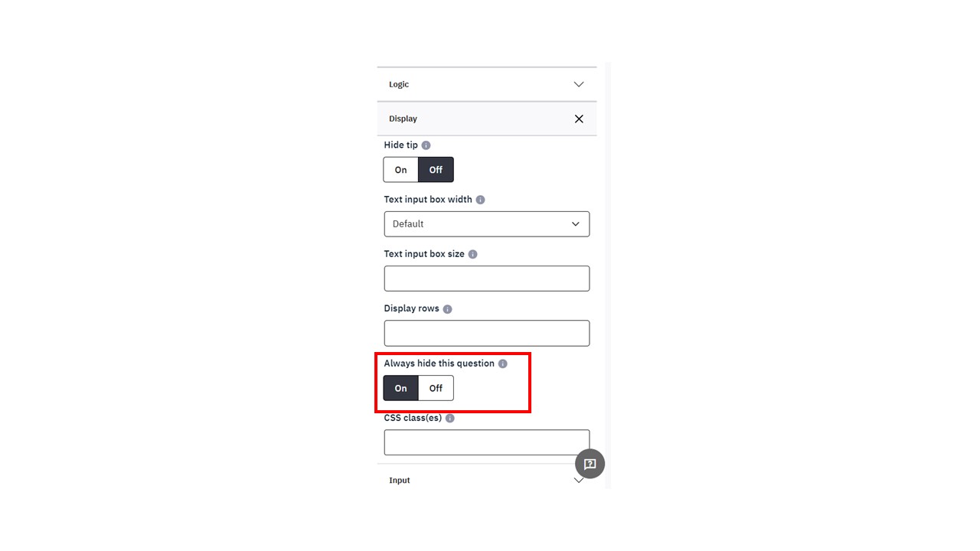Open the help chat bubble icon
Image resolution: width=980 pixels, height=551 pixels.
point(590,464)
